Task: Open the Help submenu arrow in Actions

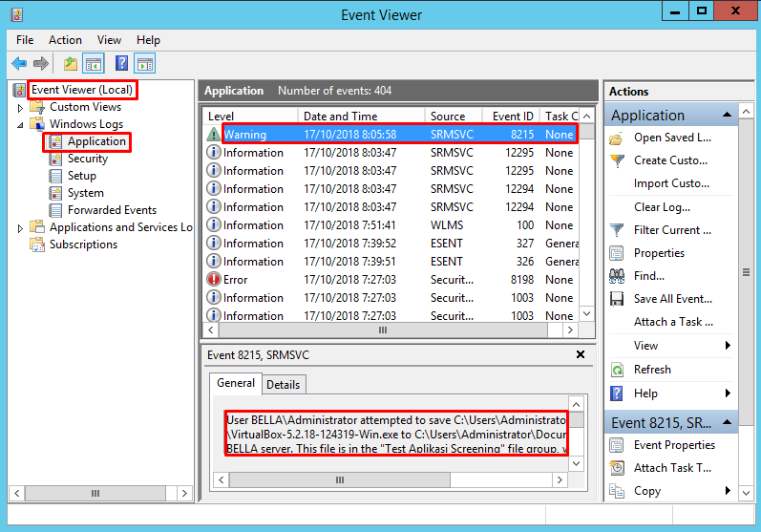Action: tap(728, 393)
